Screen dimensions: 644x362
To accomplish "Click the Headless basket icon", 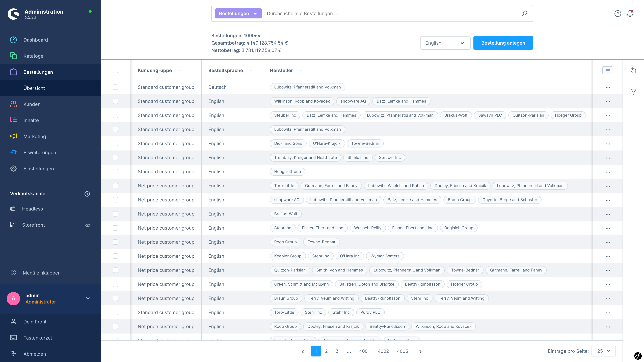I will 13,209.
